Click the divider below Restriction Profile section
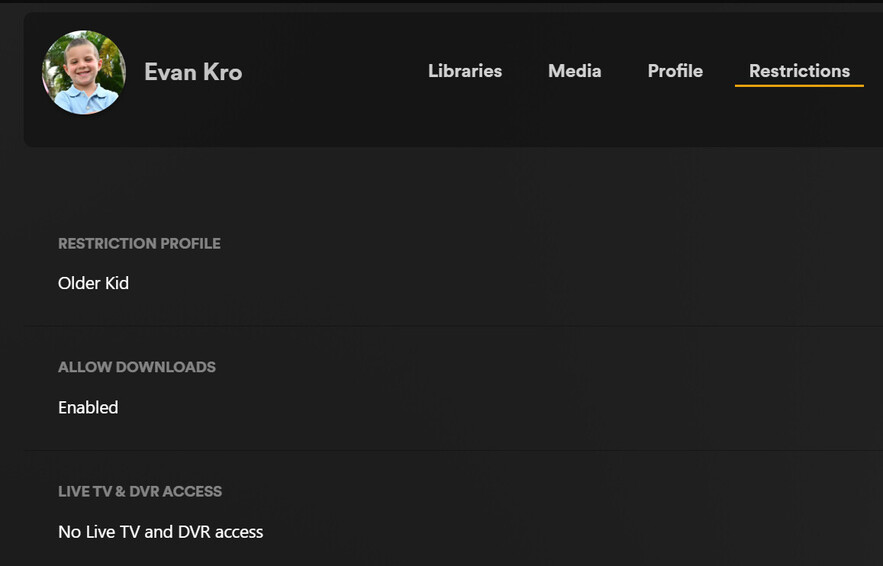Image resolution: width=883 pixels, height=566 pixels. 450,326
